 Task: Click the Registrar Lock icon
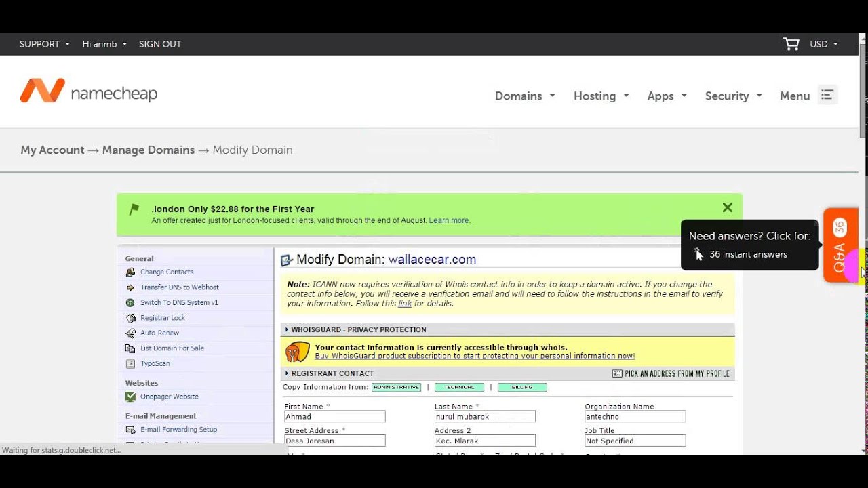[130, 318]
